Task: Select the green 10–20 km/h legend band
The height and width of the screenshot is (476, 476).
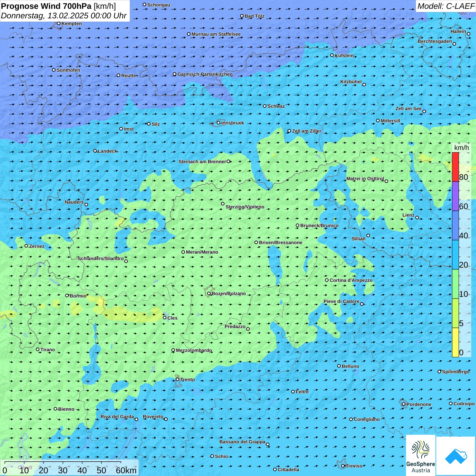Action: (455, 284)
